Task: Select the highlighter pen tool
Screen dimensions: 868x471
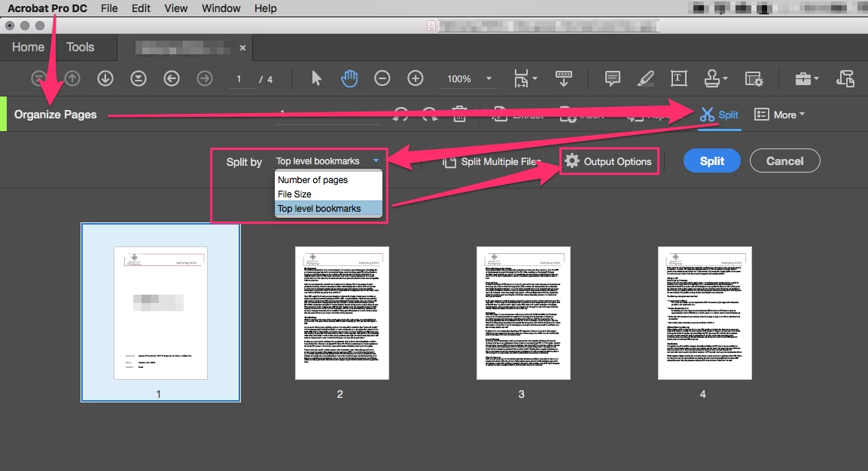Action: tap(645, 78)
